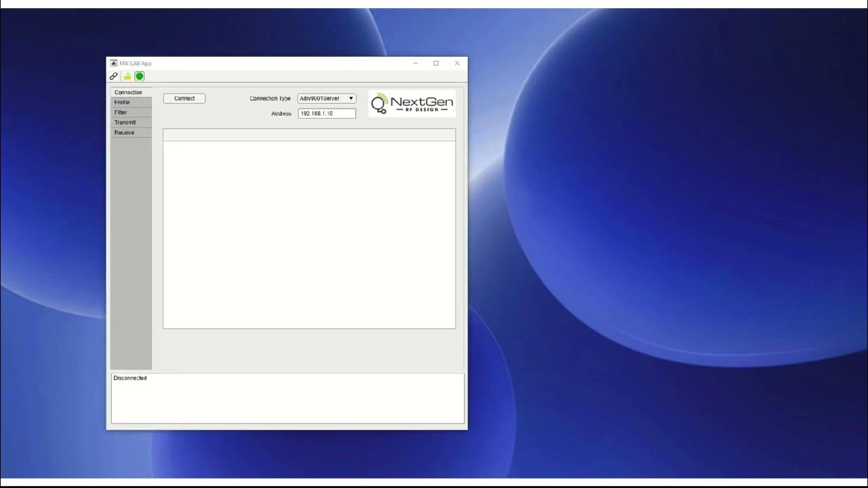Click the Address field showing 192.168.1.10

click(327, 113)
